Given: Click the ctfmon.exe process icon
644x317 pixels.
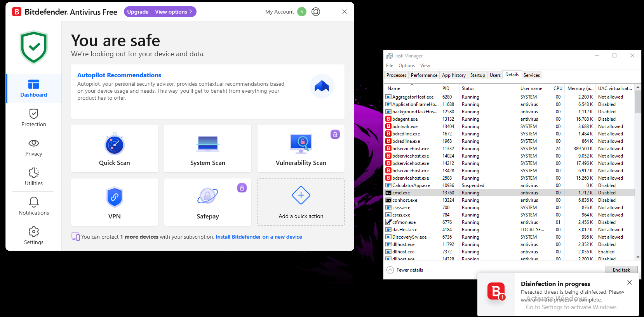Looking at the screenshot, I should 388,222.
